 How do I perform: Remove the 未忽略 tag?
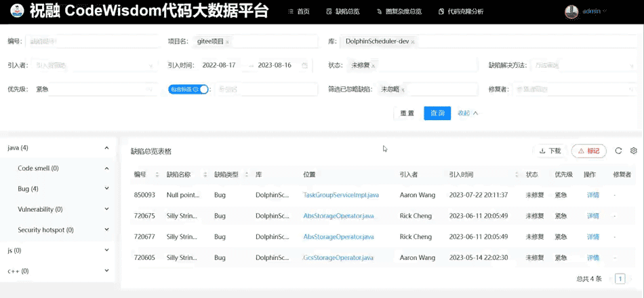(403, 90)
